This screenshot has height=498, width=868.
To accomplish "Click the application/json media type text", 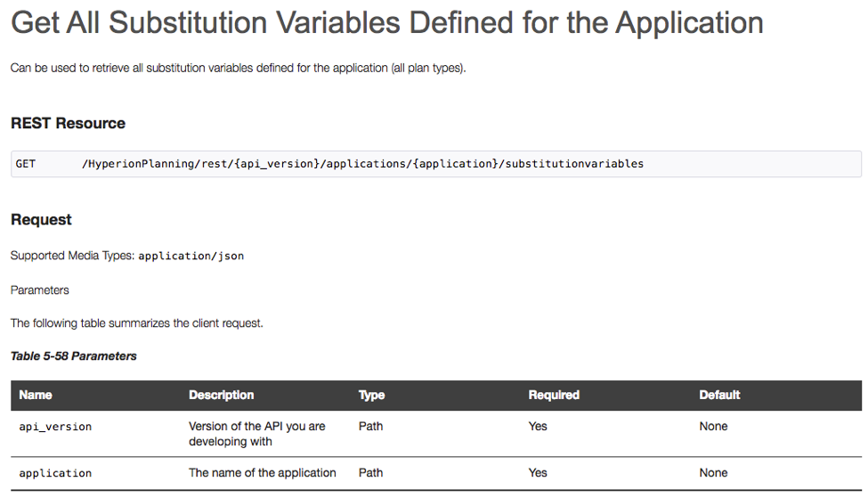I will tap(191, 256).
